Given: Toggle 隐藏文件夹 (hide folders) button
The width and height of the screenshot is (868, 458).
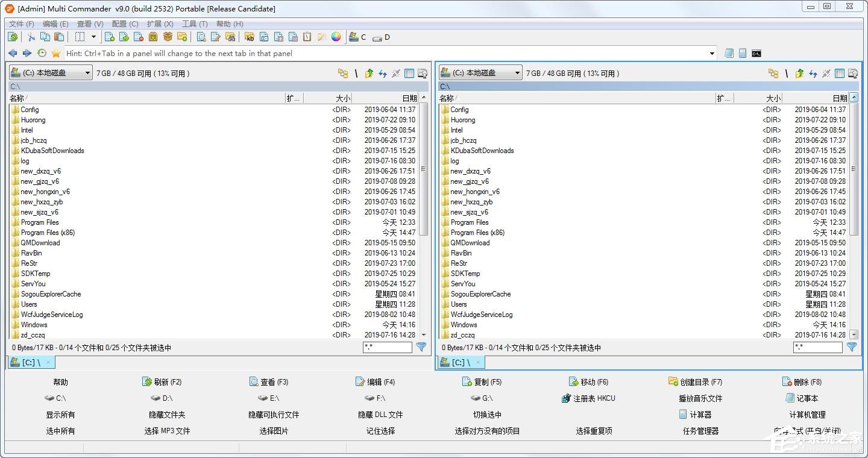Looking at the screenshot, I should click(x=167, y=415).
